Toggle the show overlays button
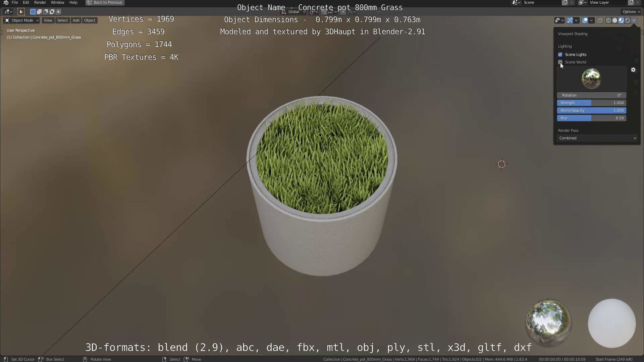 (x=585, y=20)
